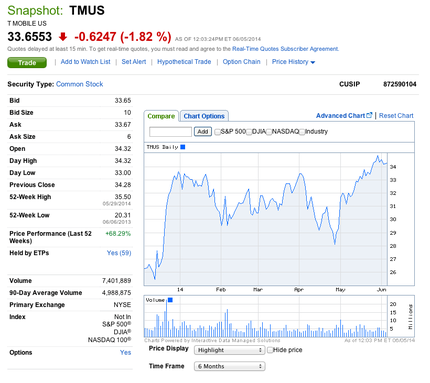Click the Reset Chart link
The width and height of the screenshot is (430, 383).
click(396, 115)
